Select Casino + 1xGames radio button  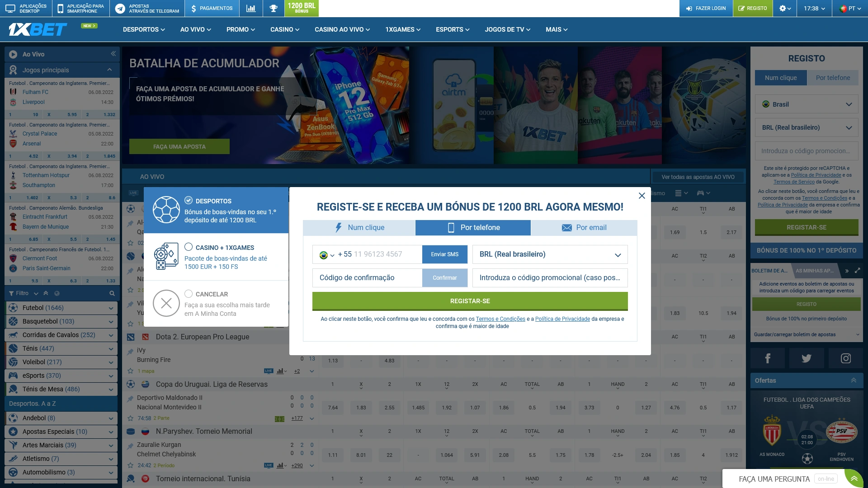[189, 247]
